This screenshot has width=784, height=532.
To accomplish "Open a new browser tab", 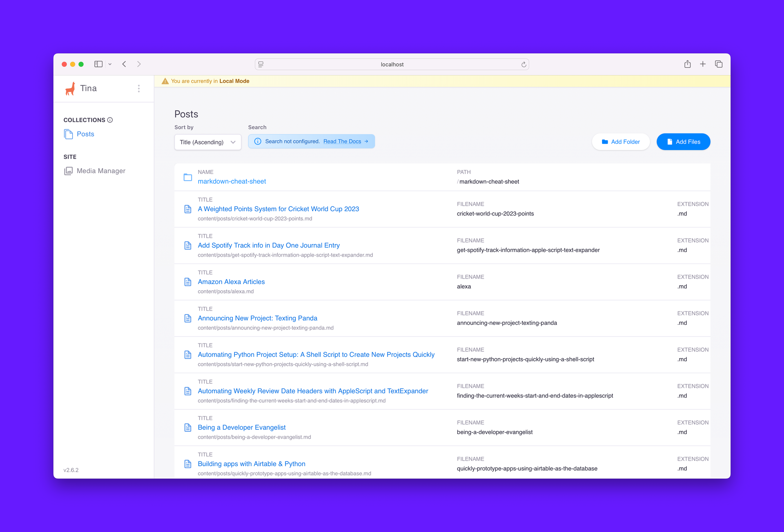I will pos(703,64).
